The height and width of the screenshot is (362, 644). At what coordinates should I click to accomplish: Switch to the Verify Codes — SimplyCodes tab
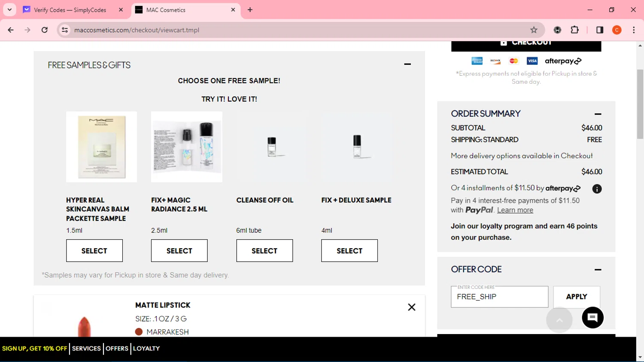[x=70, y=9]
